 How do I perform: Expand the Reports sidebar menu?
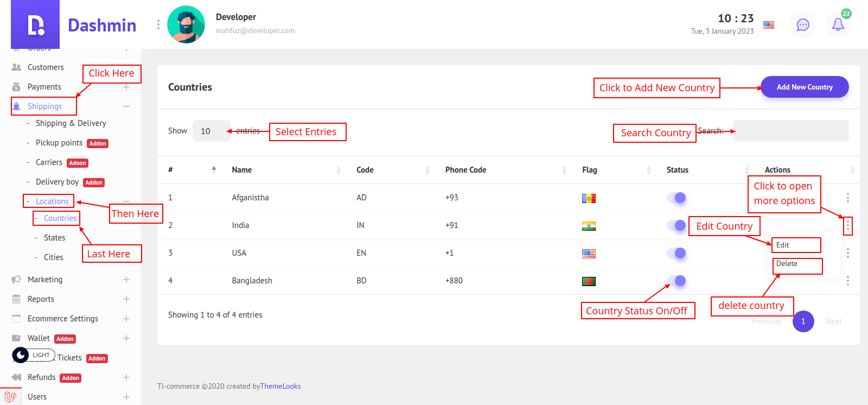tap(126, 299)
